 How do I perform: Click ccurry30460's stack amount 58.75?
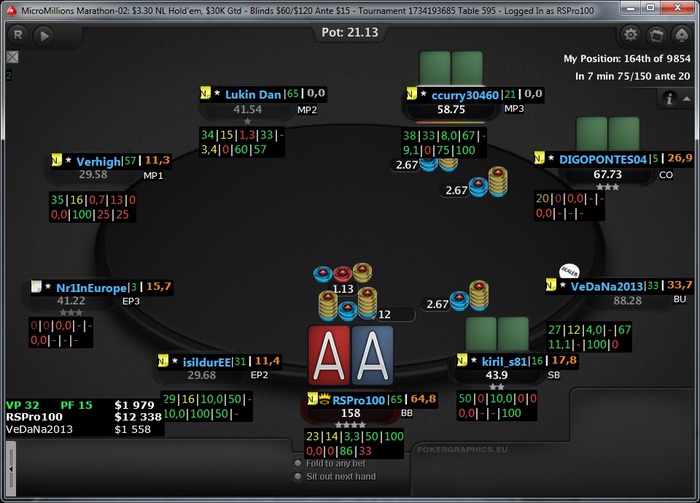[451, 109]
